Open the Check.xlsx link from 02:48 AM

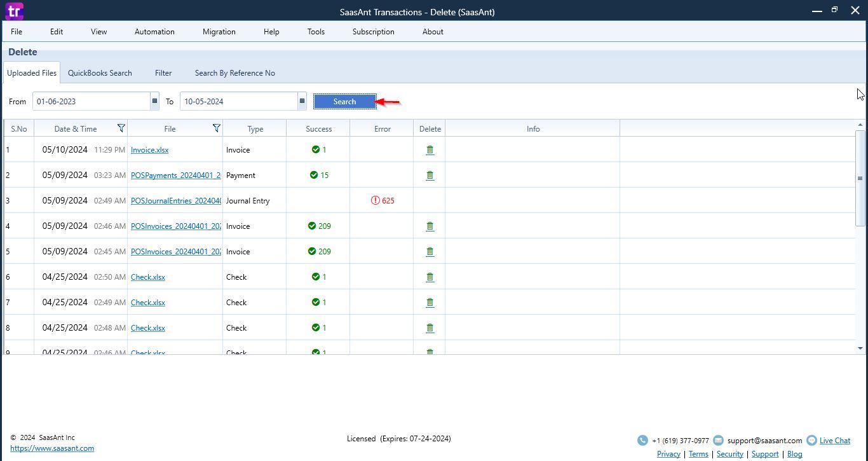(147, 328)
